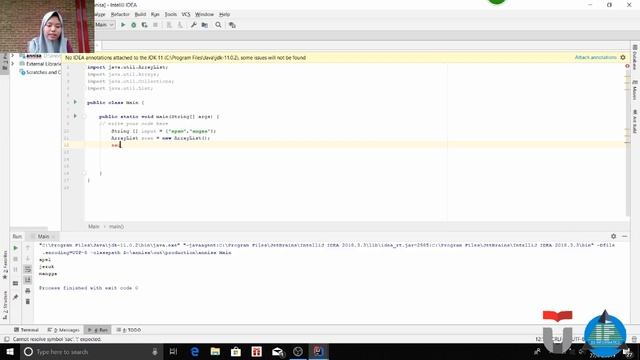The height and width of the screenshot is (360, 640).
Task: Open the Tools menu
Action: tap(171, 14)
